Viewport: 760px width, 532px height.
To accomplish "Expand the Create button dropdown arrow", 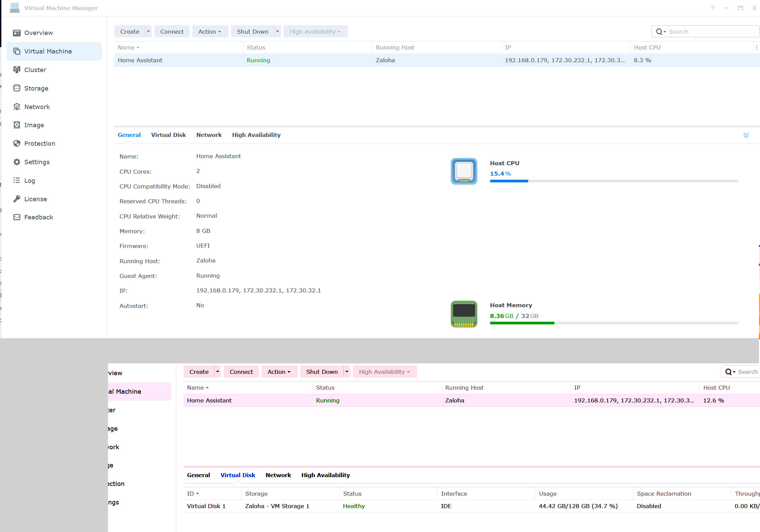I will click(148, 31).
